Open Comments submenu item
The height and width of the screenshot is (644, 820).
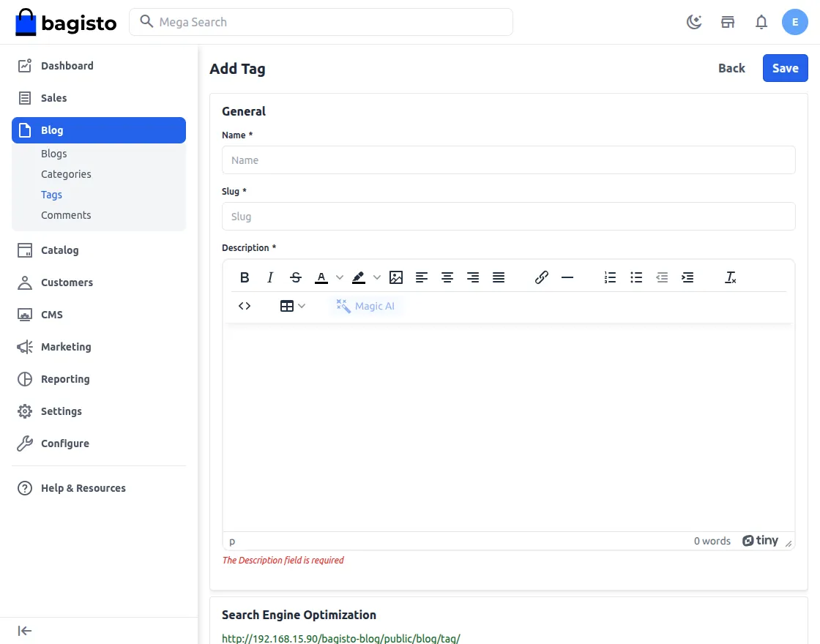(x=66, y=215)
